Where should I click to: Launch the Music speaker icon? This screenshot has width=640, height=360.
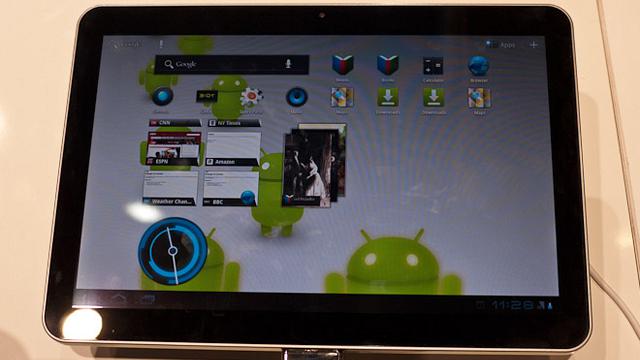[x=296, y=97]
